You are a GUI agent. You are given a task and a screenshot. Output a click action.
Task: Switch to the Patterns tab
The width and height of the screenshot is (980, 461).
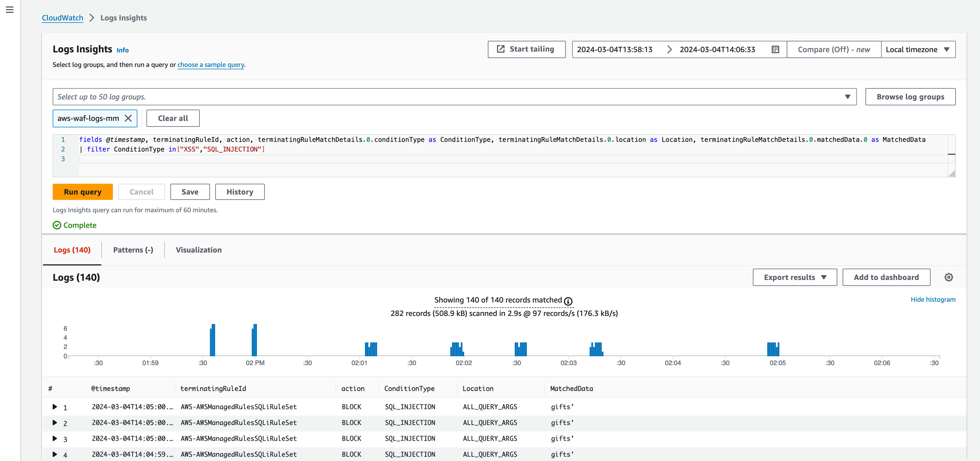point(133,250)
